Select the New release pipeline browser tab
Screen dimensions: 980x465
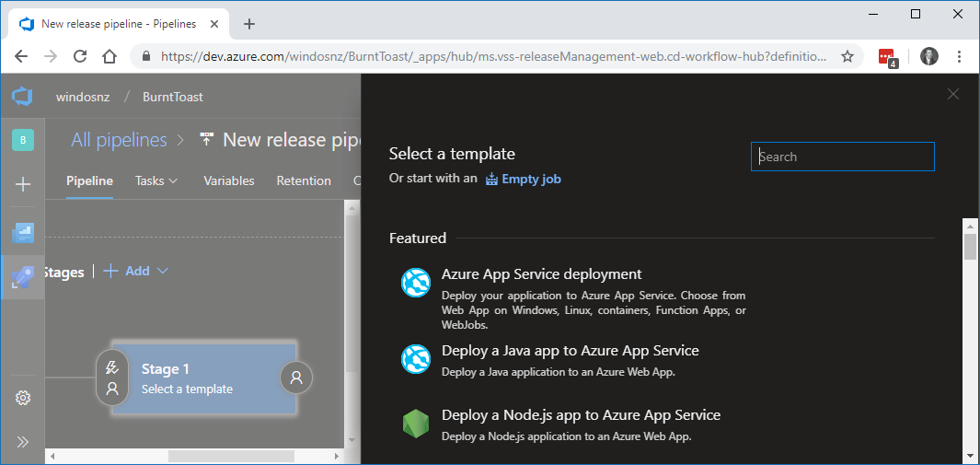[118, 24]
